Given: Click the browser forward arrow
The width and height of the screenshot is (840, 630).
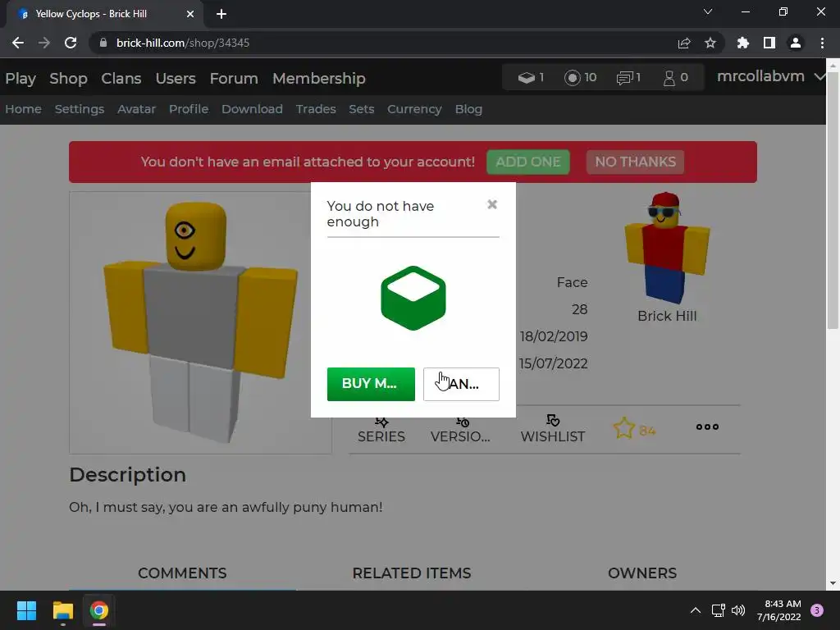Looking at the screenshot, I should tap(44, 43).
